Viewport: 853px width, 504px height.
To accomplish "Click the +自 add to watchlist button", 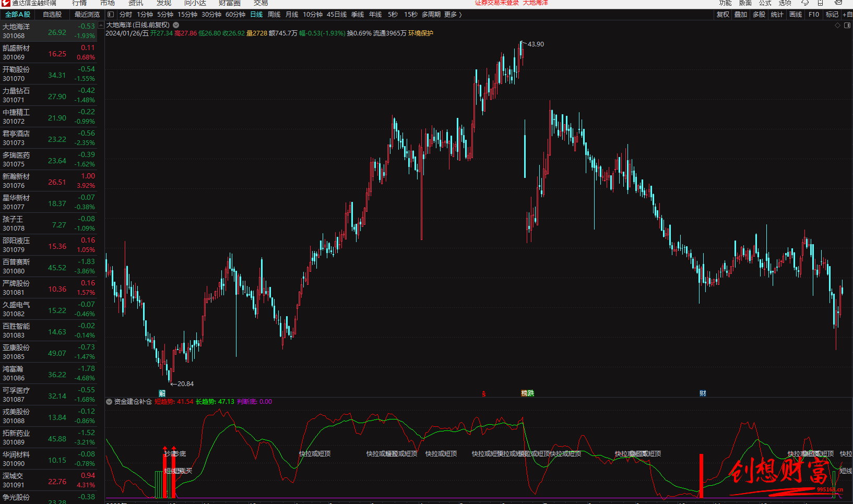I will coord(847,15).
